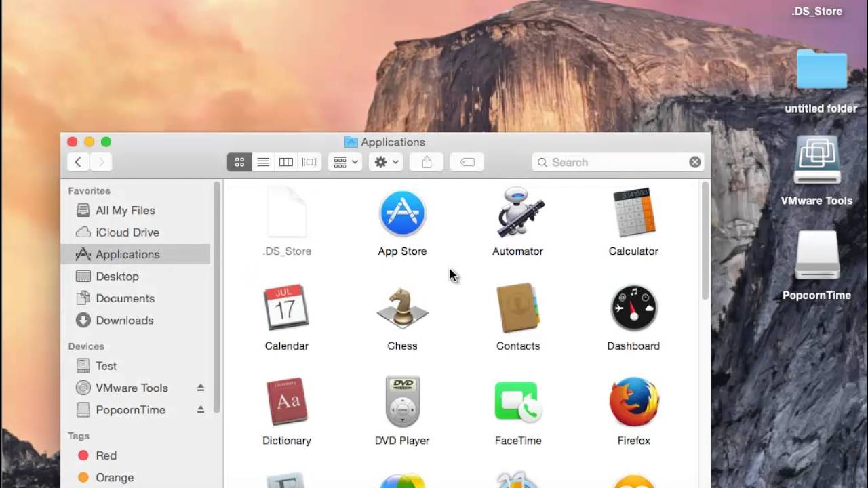Select the Chess app icon
Image resolution: width=868 pixels, height=488 pixels.
click(x=402, y=308)
